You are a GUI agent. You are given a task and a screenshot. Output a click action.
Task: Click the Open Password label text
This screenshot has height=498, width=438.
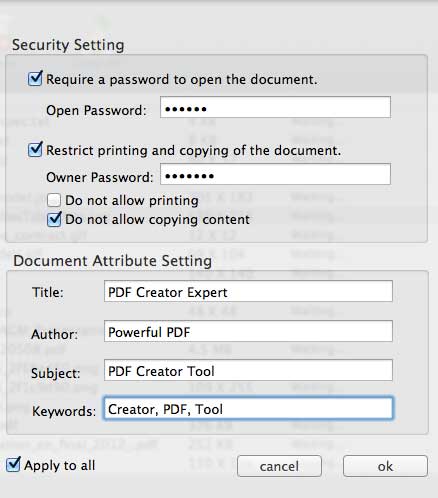point(96,110)
